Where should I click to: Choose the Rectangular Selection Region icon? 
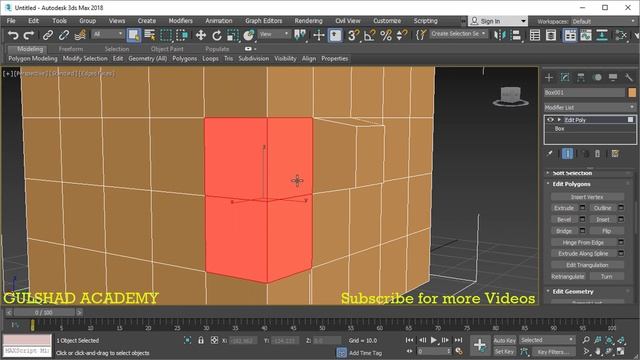pyautogui.click(x=166, y=35)
